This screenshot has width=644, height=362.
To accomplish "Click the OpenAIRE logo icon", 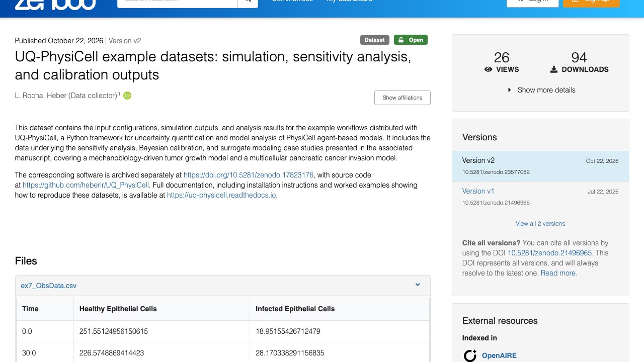I will pos(470,355).
